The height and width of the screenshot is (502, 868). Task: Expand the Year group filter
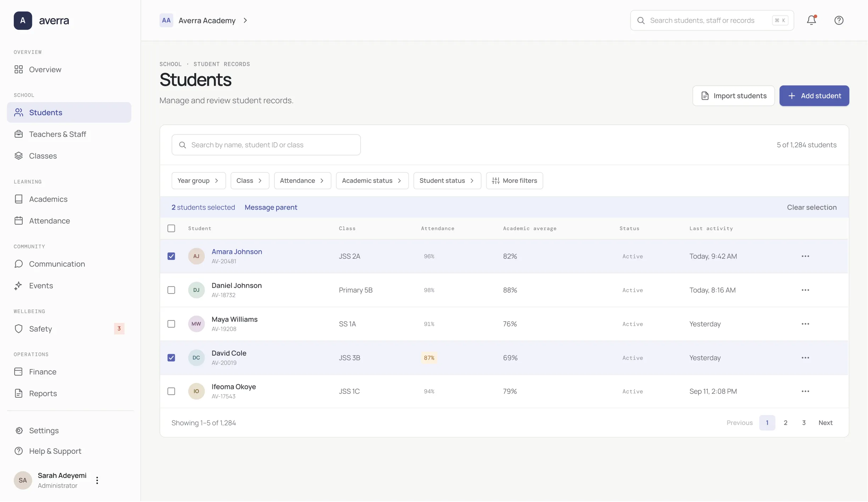(199, 180)
